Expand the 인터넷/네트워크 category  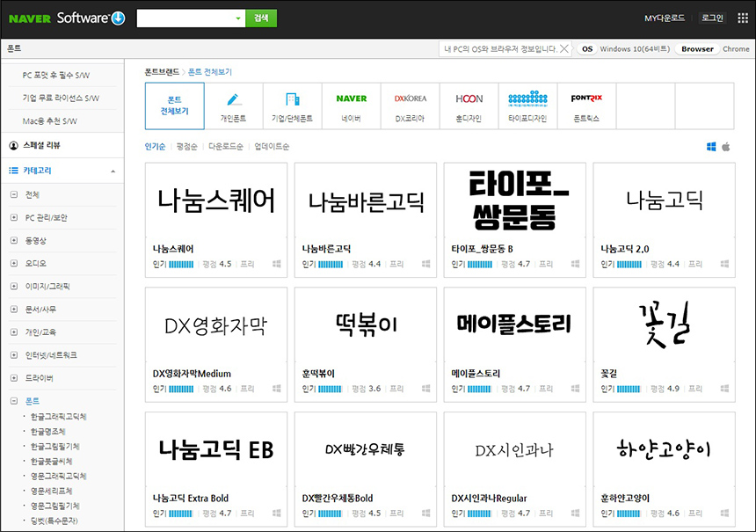pos(14,355)
